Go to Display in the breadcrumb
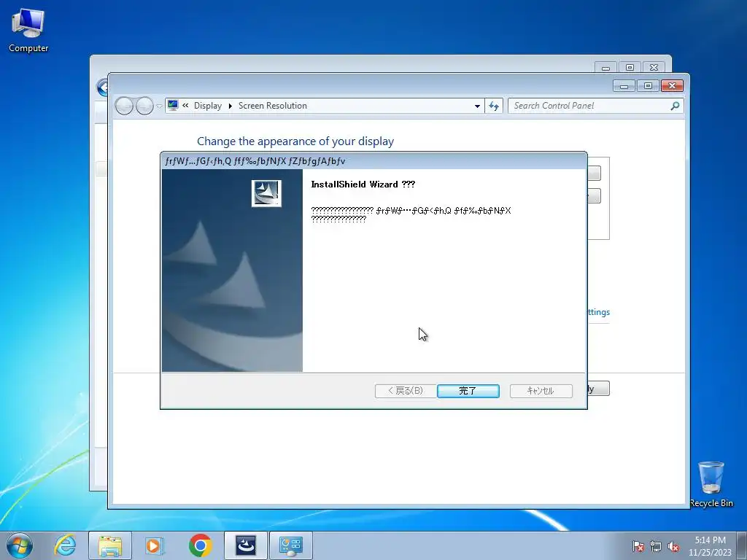Viewport: 747px width, 560px height. click(208, 106)
